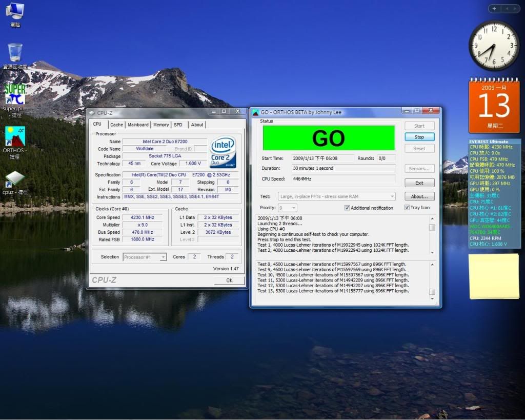Screen dimensions: 525x420
Task: Open the Memory tab
Action: tap(161, 125)
